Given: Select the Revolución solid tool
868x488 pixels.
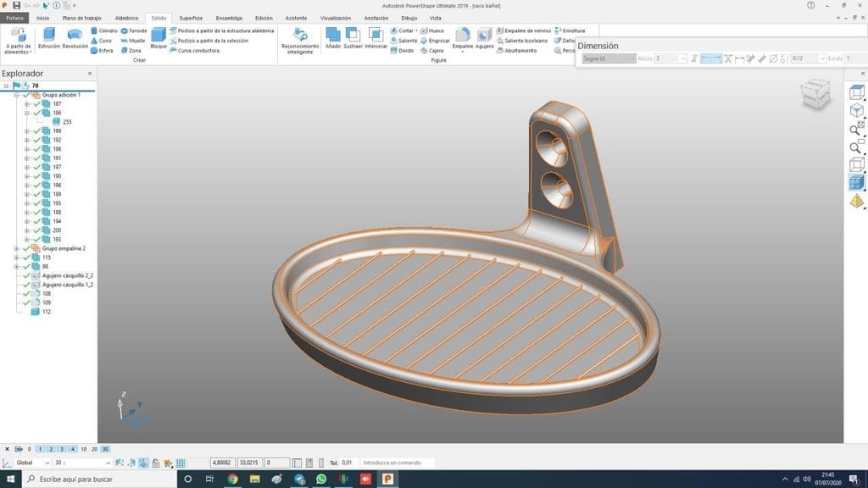Looking at the screenshot, I should [75, 37].
